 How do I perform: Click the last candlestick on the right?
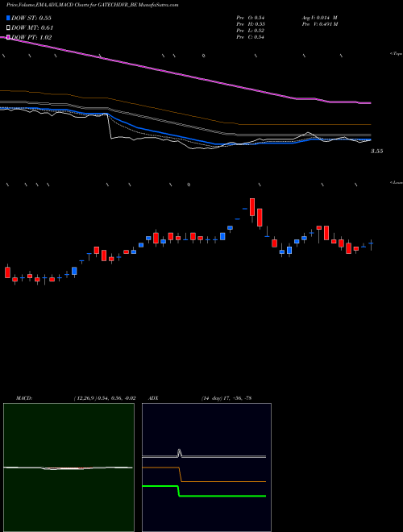(372, 245)
